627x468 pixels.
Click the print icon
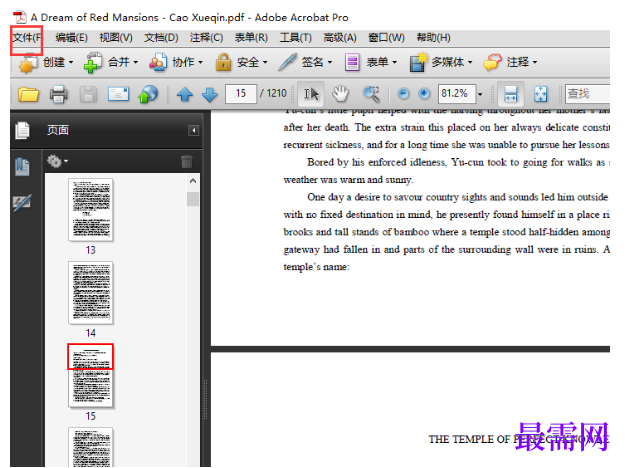58,94
